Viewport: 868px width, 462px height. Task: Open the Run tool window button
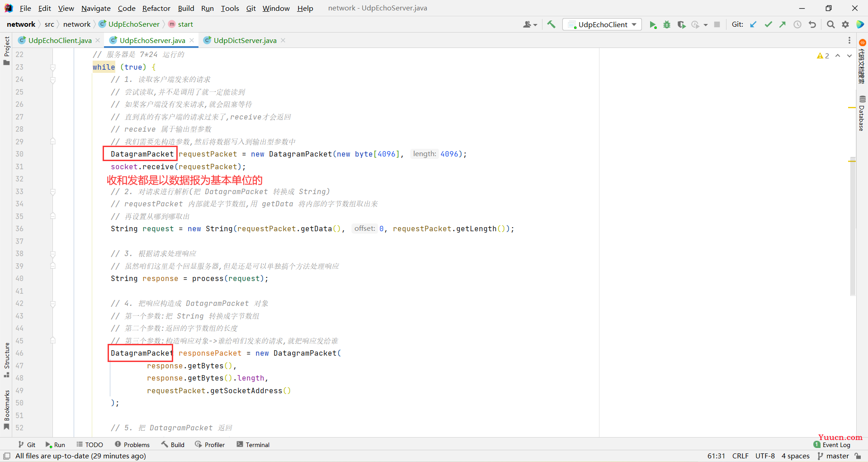[x=55, y=445]
